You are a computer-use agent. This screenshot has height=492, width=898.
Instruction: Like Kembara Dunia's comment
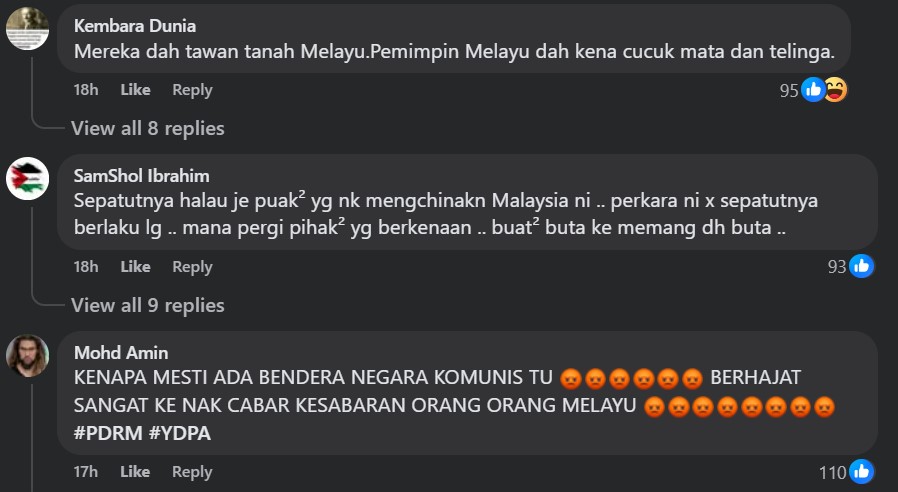135,90
